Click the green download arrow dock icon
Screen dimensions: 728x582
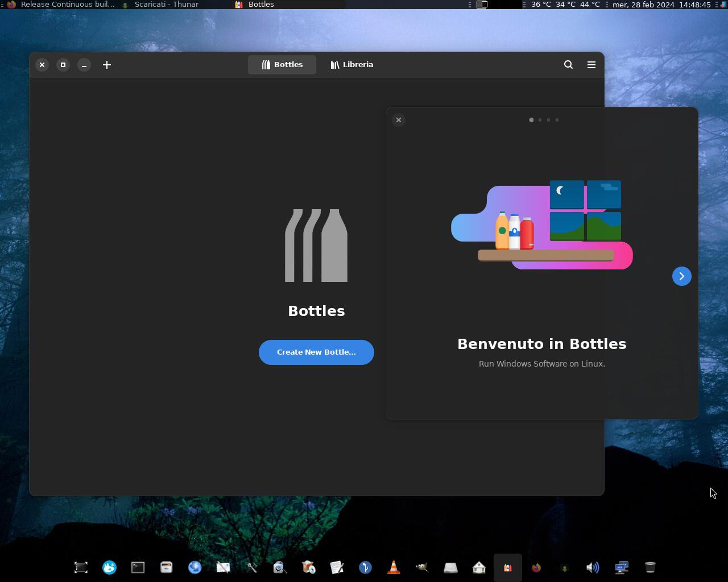pos(564,567)
